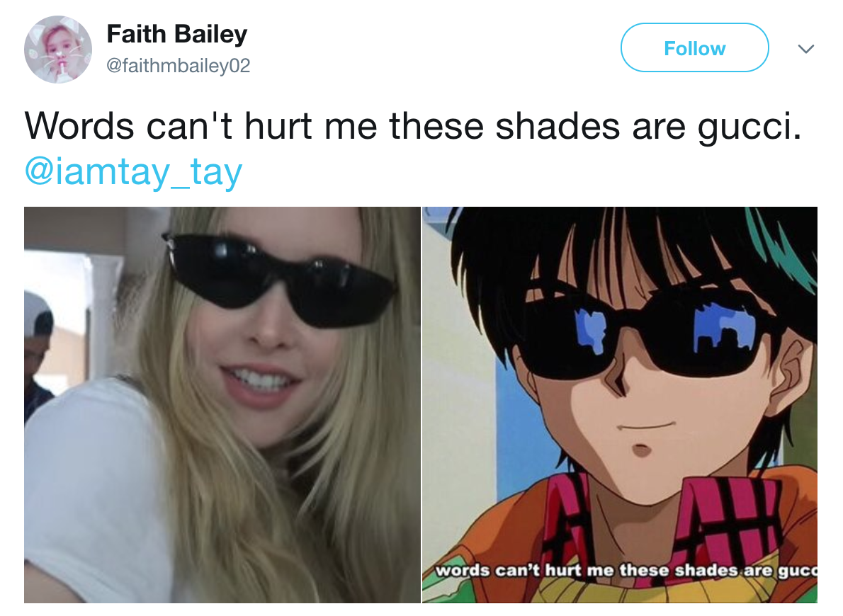Open the @iamtay_tay mention link
The height and width of the screenshot is (616, 843).
133,172
